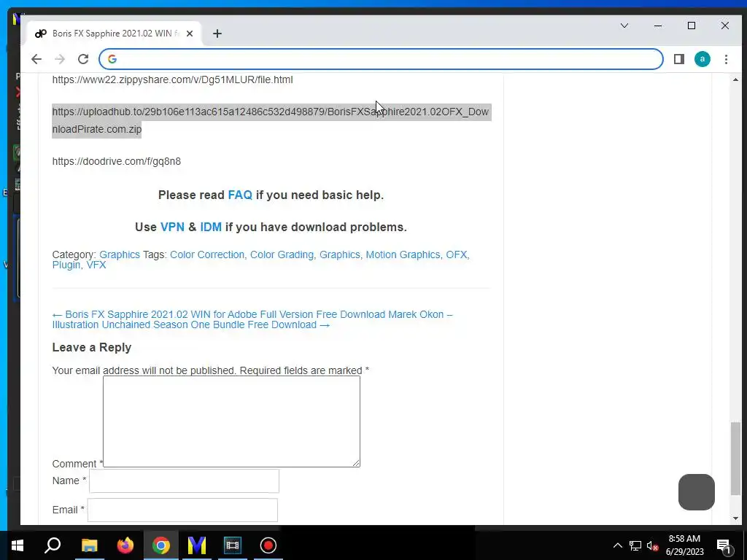747x560 pixels.
Task: Reload the current page
Action: (x=83, y=59)
